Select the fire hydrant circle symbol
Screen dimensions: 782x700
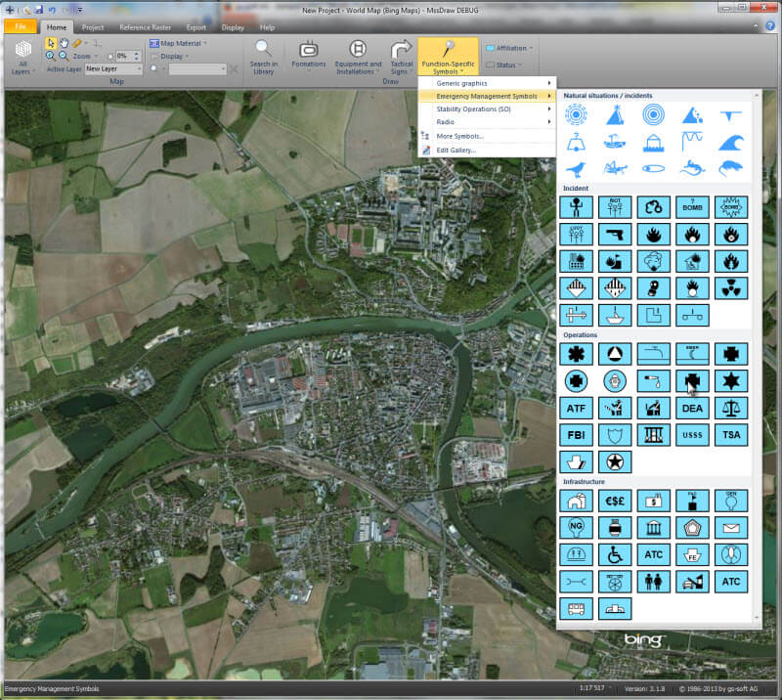(x=615, y=381)
